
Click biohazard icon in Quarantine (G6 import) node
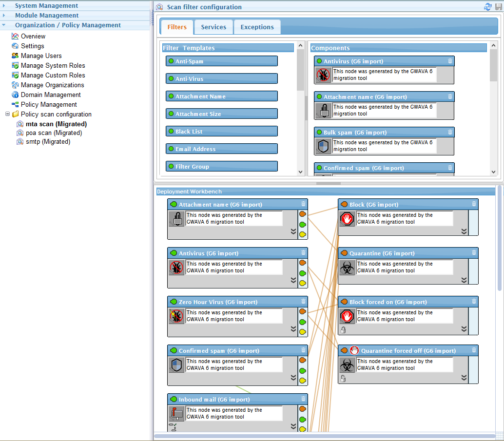coord(347,268)
